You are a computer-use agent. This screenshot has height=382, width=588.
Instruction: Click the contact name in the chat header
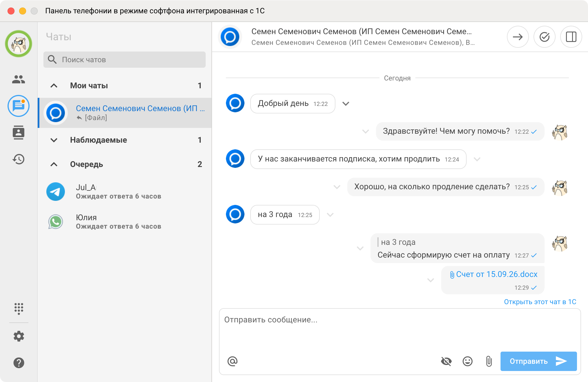tap(361, 31)
